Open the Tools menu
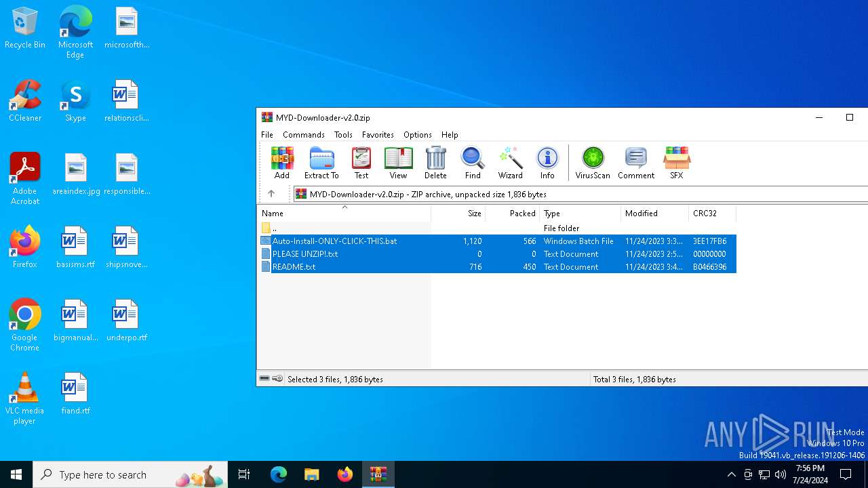 click(343, 135)
